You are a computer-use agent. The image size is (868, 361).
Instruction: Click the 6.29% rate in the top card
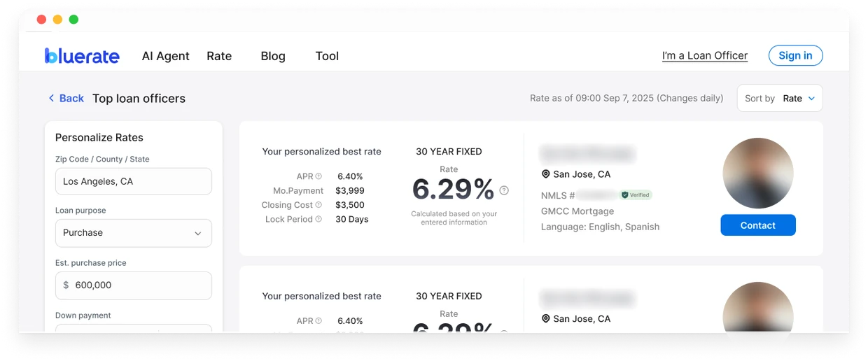tap(453, 190)
